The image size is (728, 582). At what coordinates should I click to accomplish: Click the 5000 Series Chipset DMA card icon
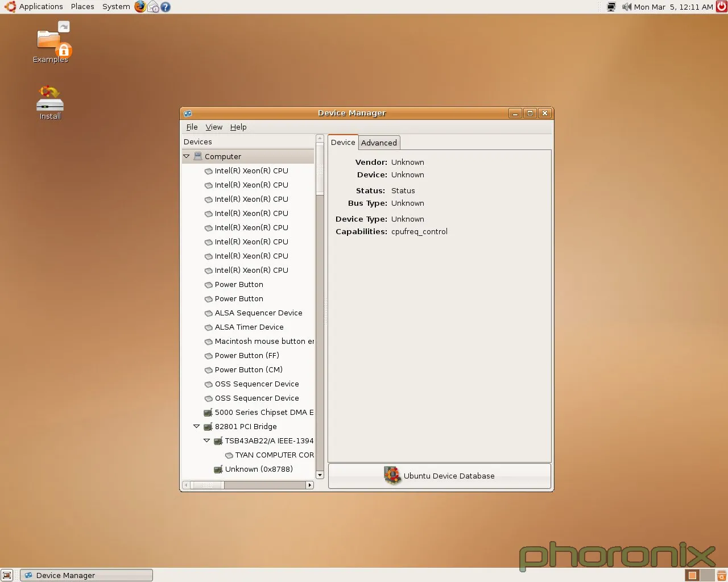208,413
